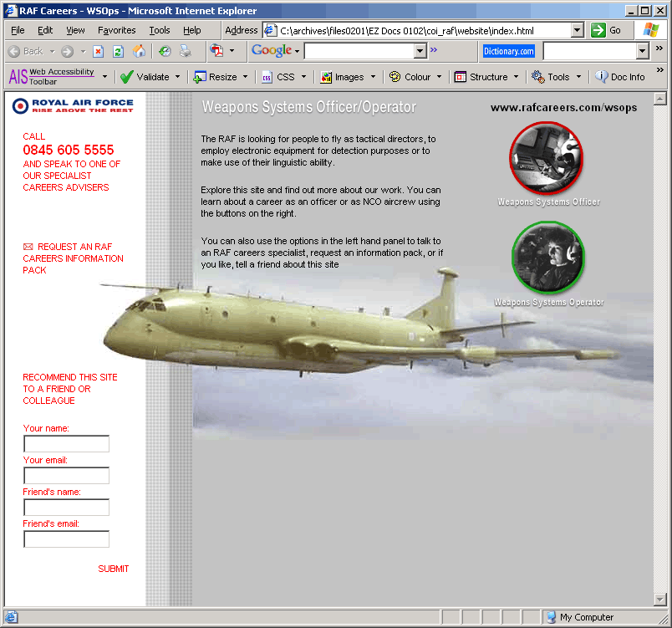Viewport: 672px width, 628px height.
Task: Click the page scrollbar up arrow
Action: 660,99
